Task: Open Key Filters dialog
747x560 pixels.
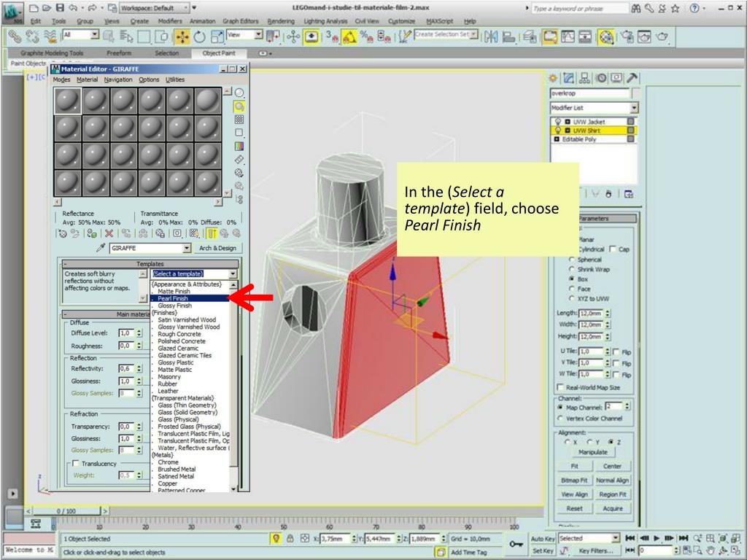Action: tap(596, 551)
